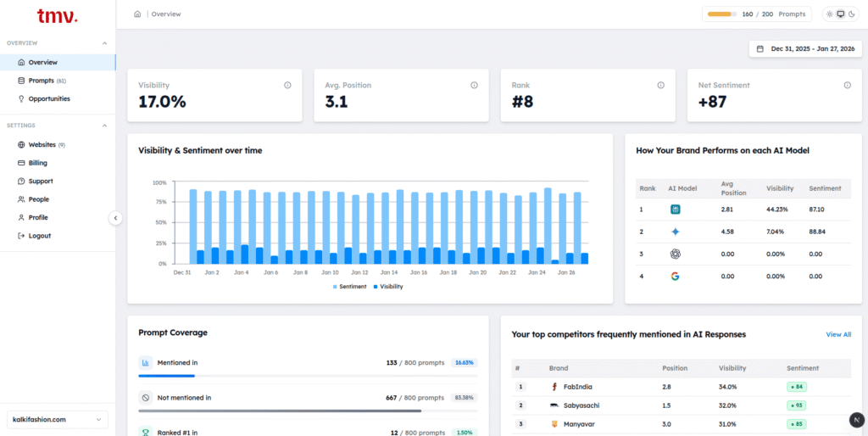Screen dimensions: 868x436
Task: Select system theme monitor icon
Action: click(840, 14)
